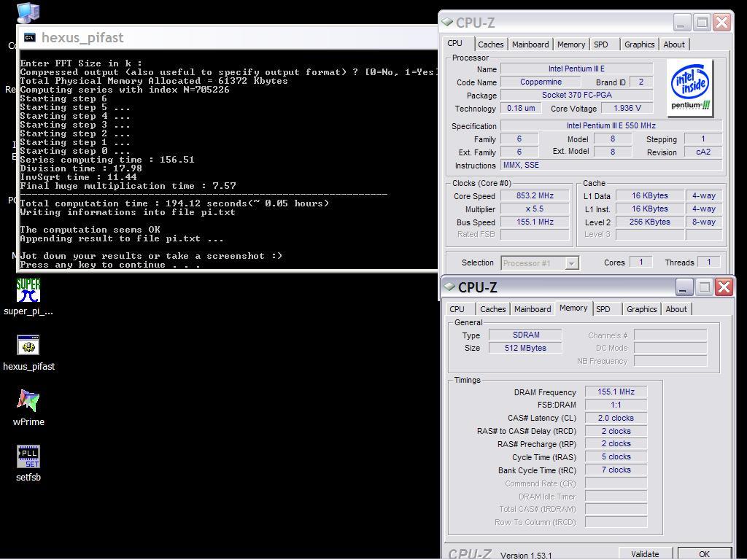Select the Memory tab in the upper CPU-Z window

click(570, 44)
